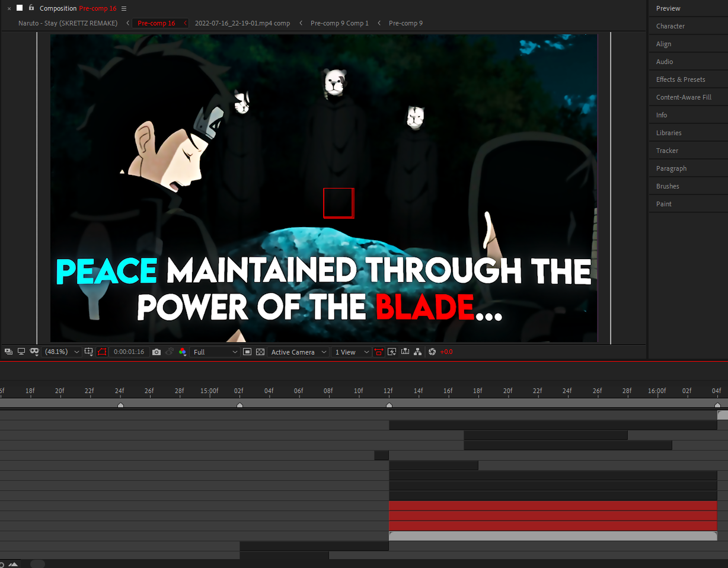Click the Show Snapshot icon

coord(170,352)
